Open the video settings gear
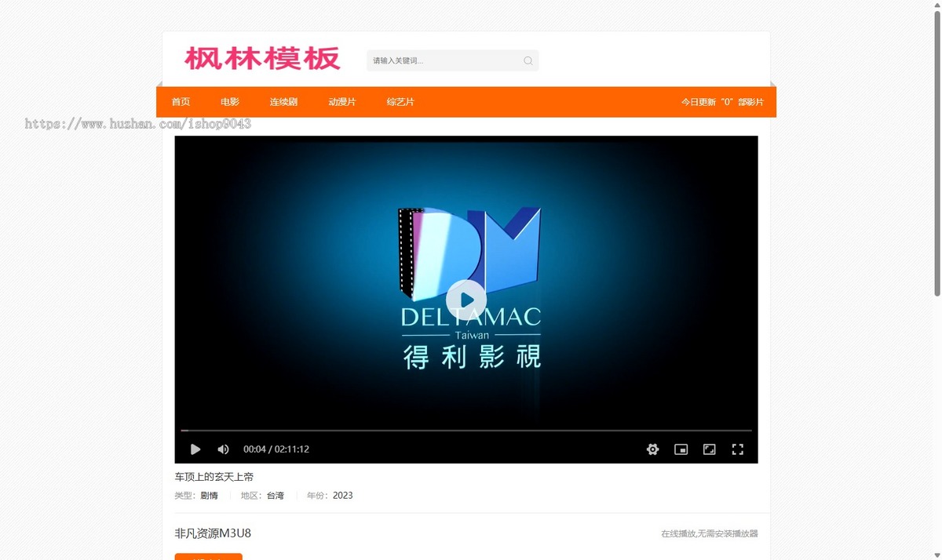The width and height of the screenshot is (942, 560). [x=652, y=449]
